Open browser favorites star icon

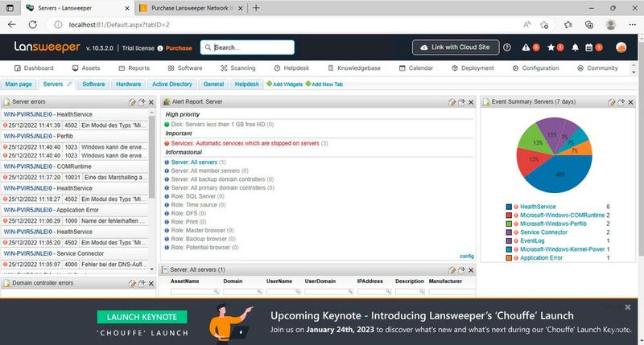click(x=568, y=25)
